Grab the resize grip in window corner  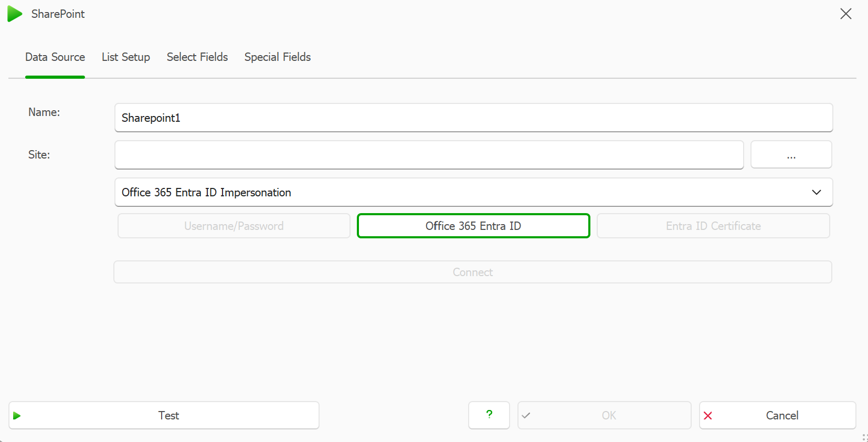tap(864, 438)
